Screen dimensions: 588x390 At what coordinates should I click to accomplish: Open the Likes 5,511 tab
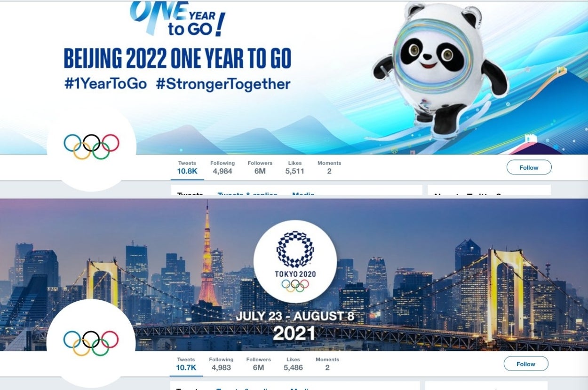click(x=294, y=168)
